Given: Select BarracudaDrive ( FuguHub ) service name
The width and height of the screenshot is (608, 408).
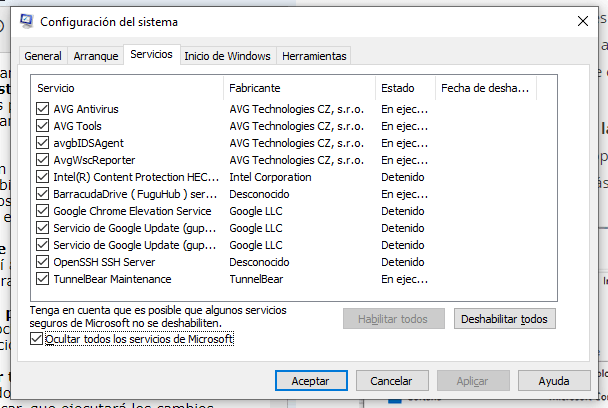Looking at the screenshot, I should (135, 194).
